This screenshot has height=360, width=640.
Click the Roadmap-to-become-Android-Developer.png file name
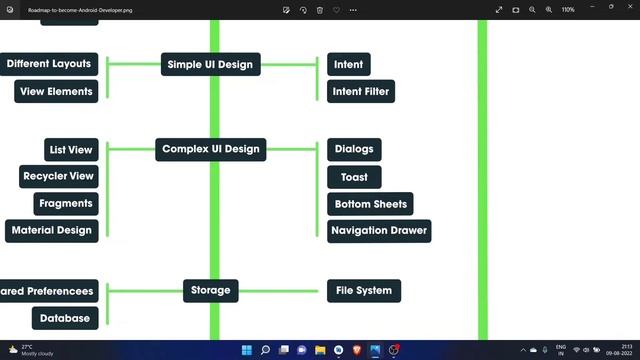click(80, 10)
